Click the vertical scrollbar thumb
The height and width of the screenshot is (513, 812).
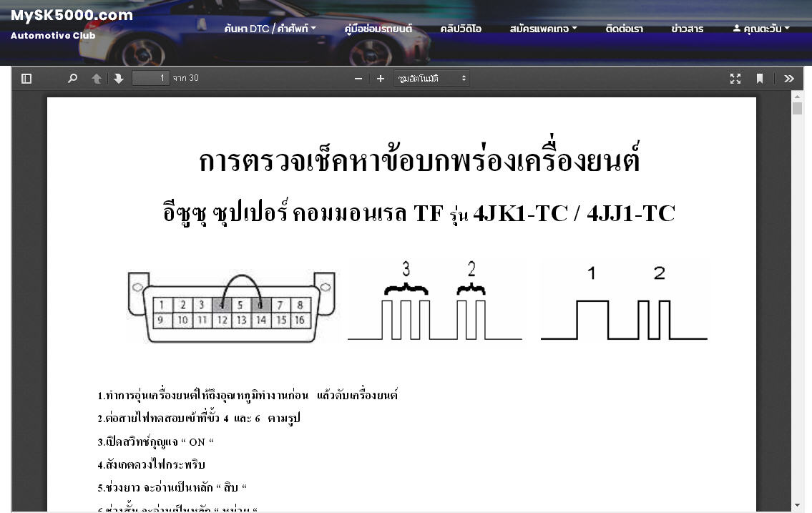(797, 109)
